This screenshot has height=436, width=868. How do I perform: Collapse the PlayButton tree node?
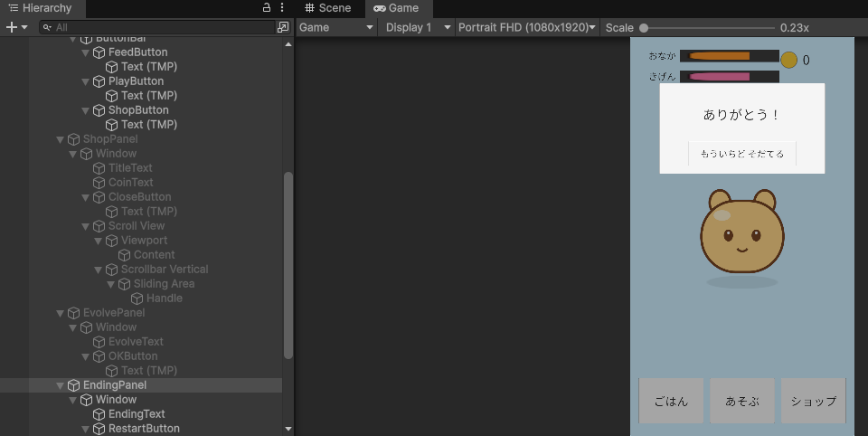click(85, 81)
